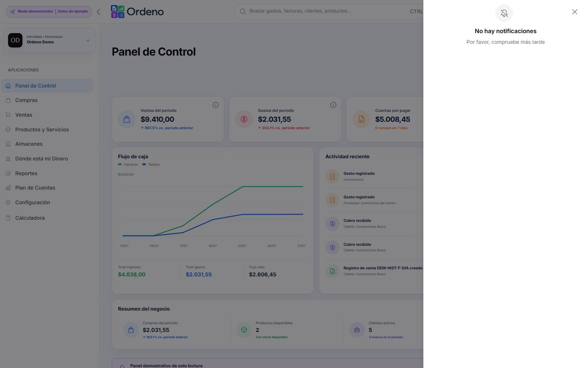Click the muted bell notifications icon
This screenshot has width=588, height=368.
(x=504, y=13)
